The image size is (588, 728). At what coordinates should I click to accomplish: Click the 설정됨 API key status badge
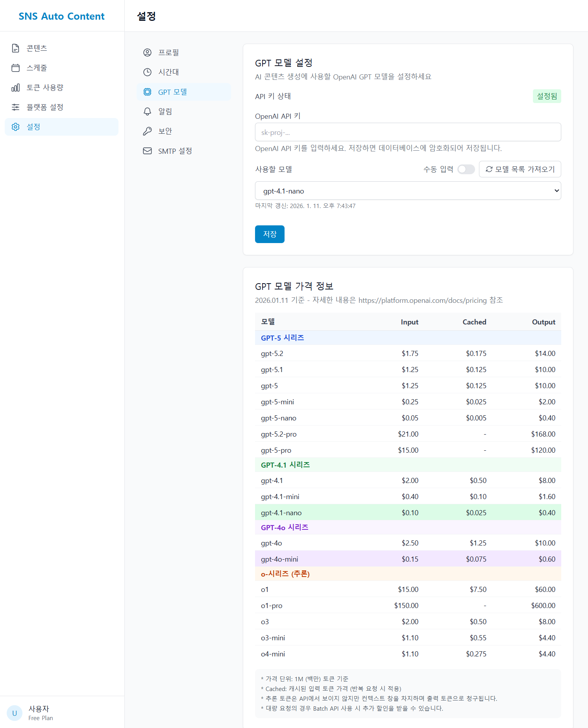point(546,96)
